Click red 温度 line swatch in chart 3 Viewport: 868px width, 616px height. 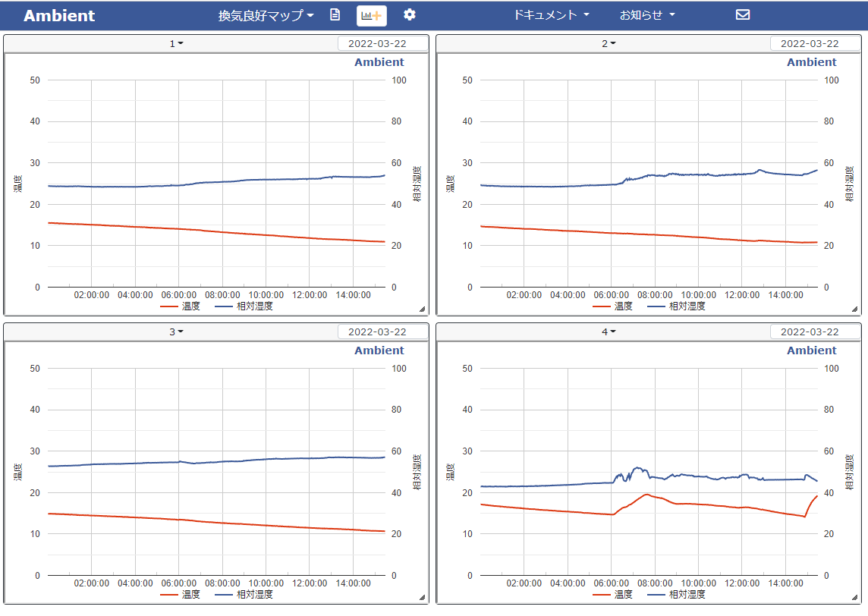(169, 595)
